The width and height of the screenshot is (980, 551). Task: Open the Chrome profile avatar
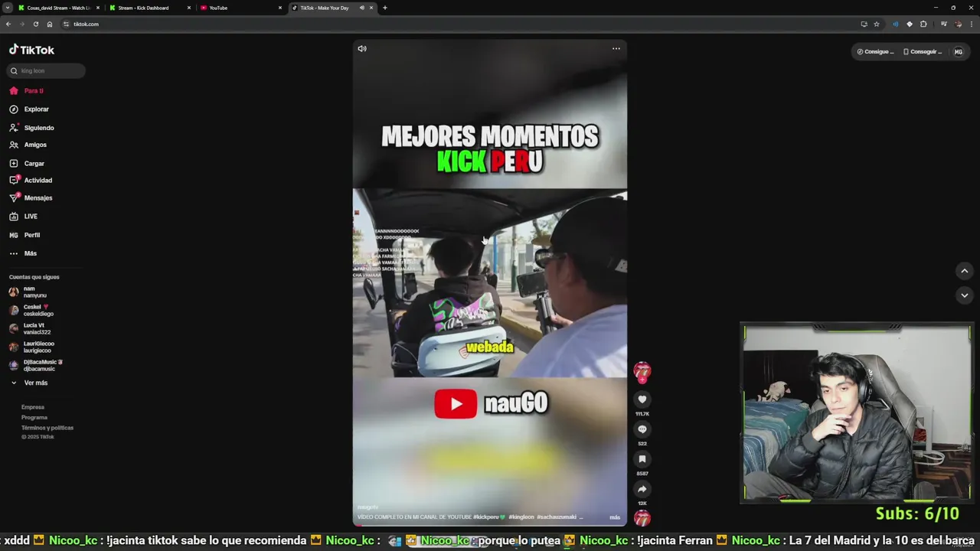pyautogui.click(x=958, y=24)
